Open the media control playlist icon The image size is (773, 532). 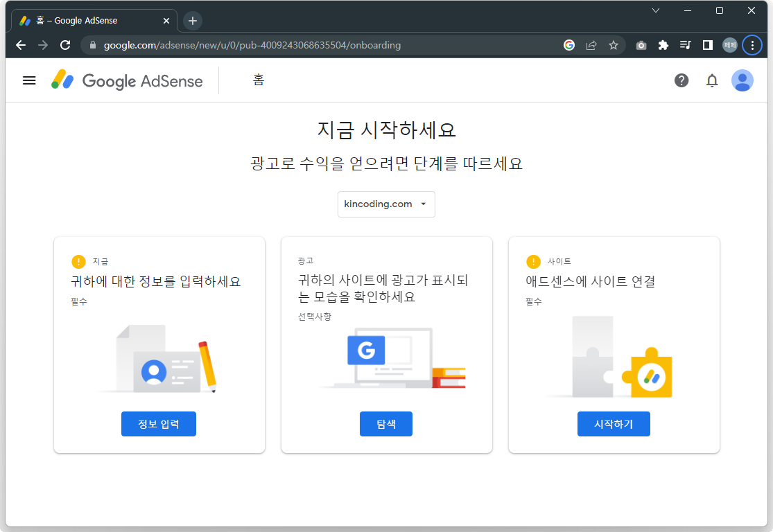coord(685,45)
